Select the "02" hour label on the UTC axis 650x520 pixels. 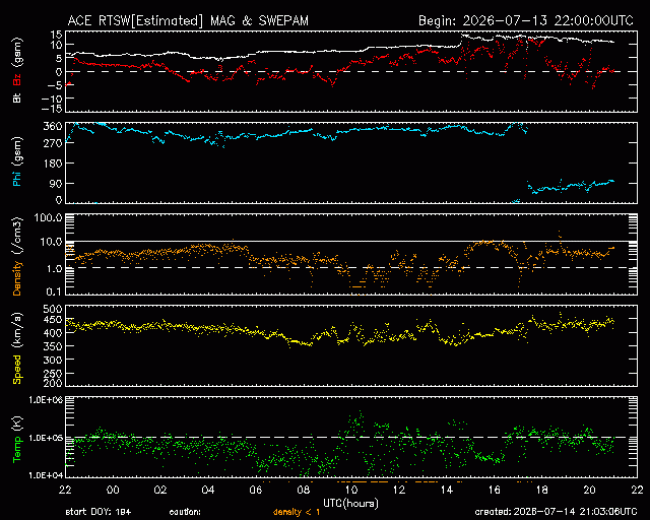click(x=160, y=490)
